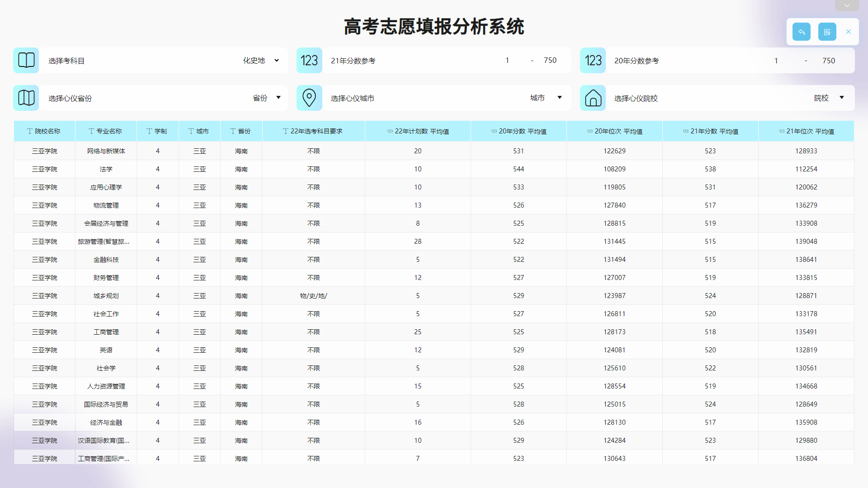Click the 139048 rank value cell

point(806,242)
